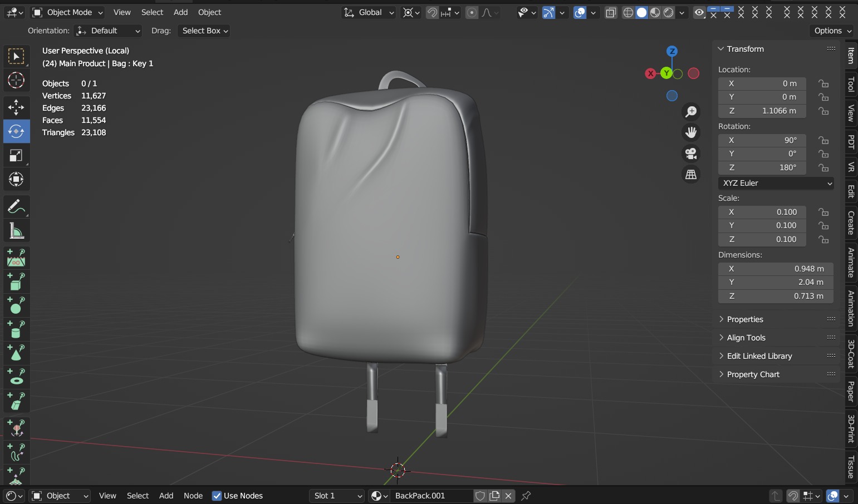This screenshot has height=504, width=858.
Task: Activate the 3D Cursor tool
Action: [16, 80]
